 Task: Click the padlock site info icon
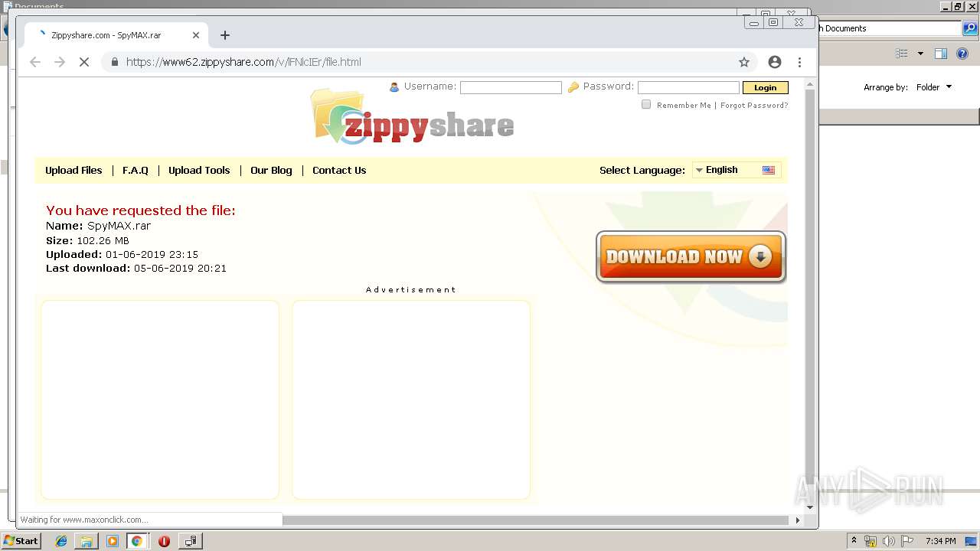click(115, 62)
